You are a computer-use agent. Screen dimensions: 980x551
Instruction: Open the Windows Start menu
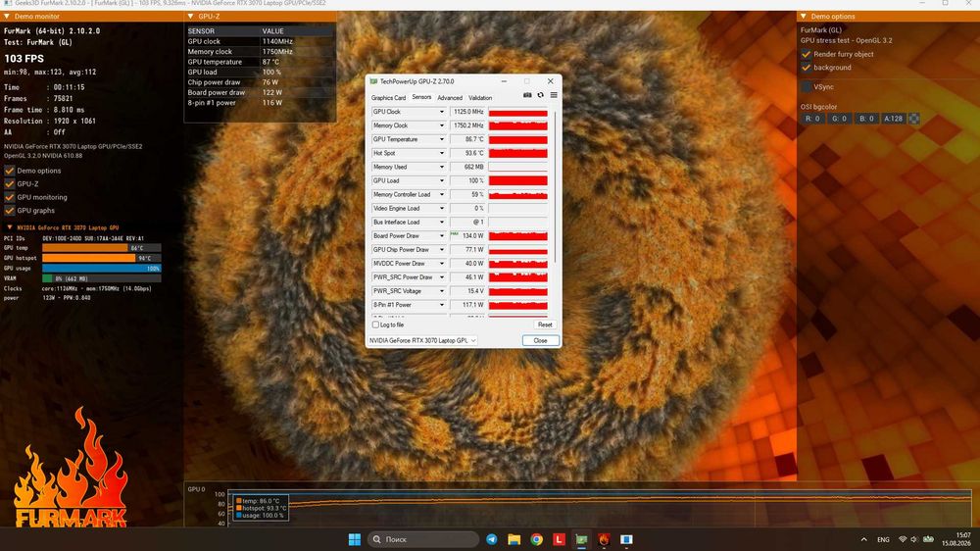[355, 539]
